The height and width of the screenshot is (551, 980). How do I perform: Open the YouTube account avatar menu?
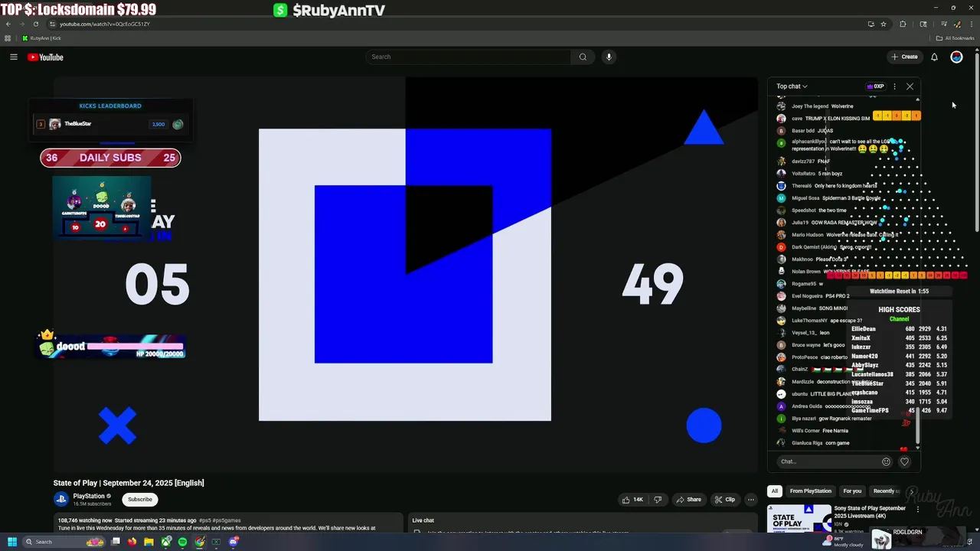click(x=956, y=57)
